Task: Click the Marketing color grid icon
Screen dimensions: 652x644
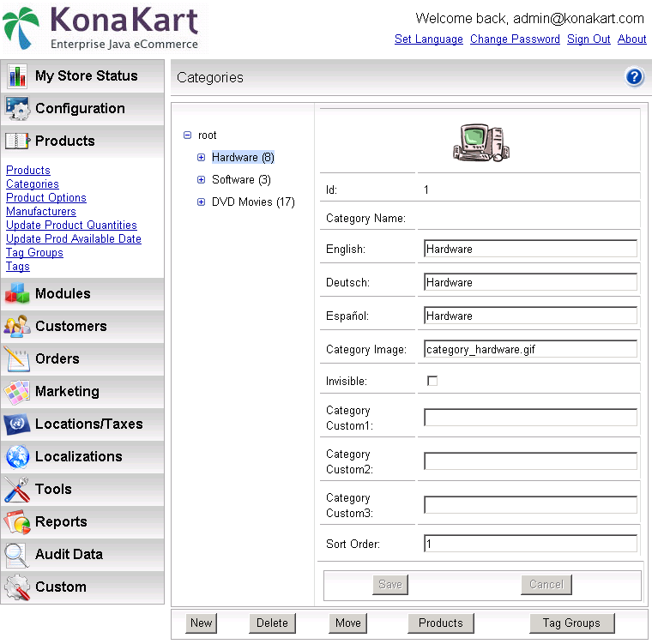Action: pos(17,391)
